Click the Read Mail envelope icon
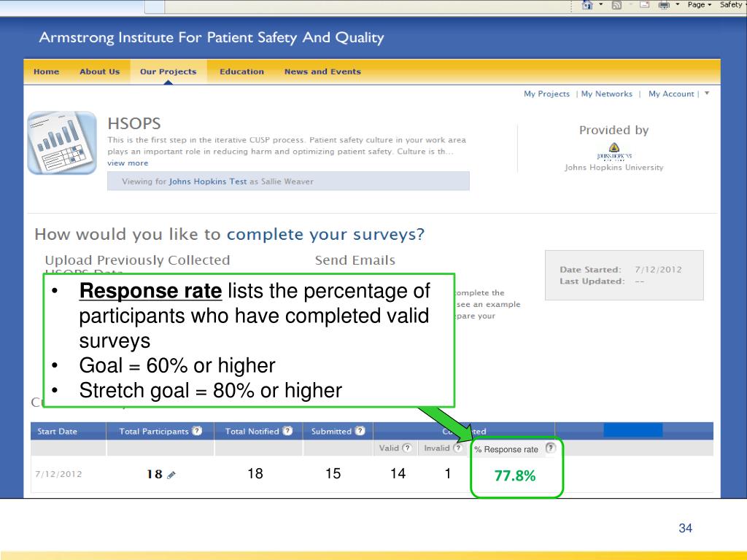Screen dimensions: 747x560 pos(645,5)
